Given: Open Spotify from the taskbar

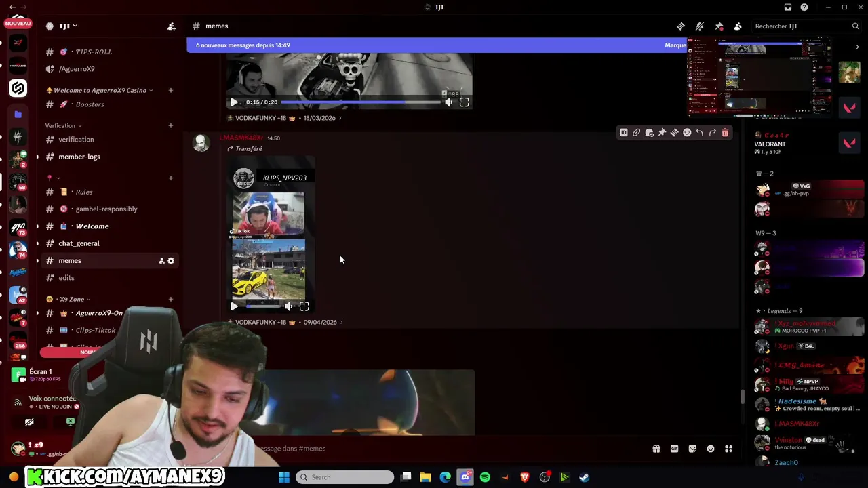Looking at the screenshot, I should (485, 477).
